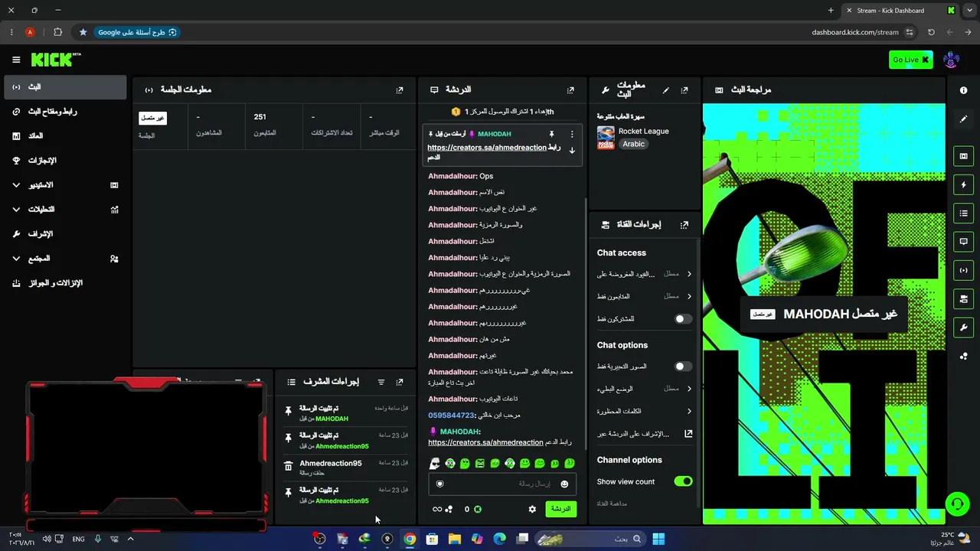
Task: Click the stream preview showing غير متصل MAHODAH
Action: coord(824,314)
